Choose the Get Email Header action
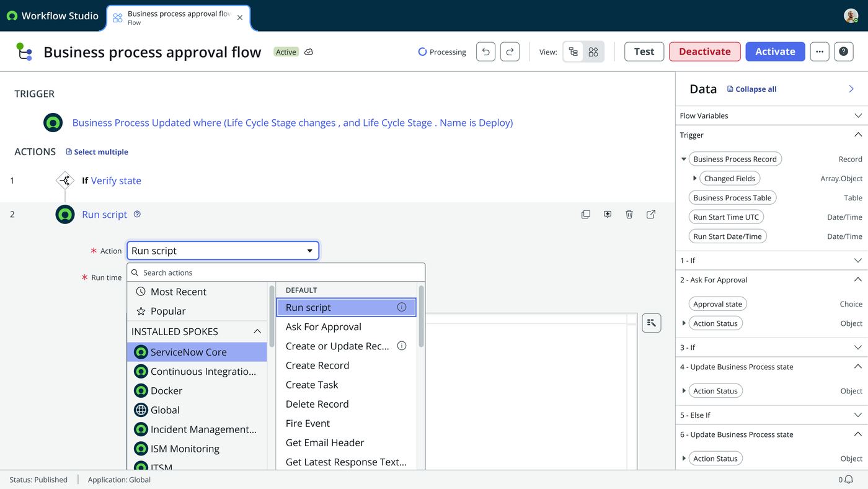This screenshot has height=489, width=868. point(346,442)
